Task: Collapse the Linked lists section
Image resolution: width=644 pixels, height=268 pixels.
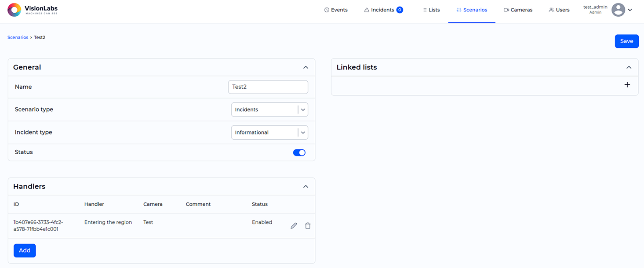Action: (629, 68)
